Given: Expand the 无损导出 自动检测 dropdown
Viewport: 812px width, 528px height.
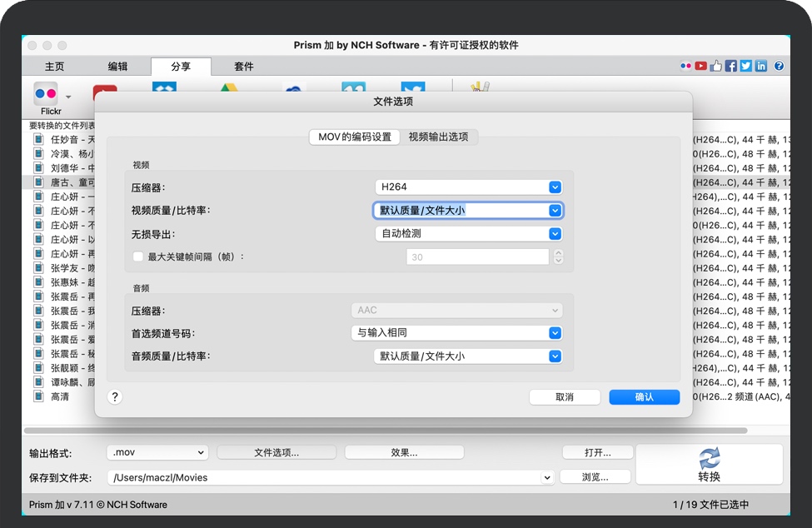Looking at the screenshot, I should coord(469,234).
